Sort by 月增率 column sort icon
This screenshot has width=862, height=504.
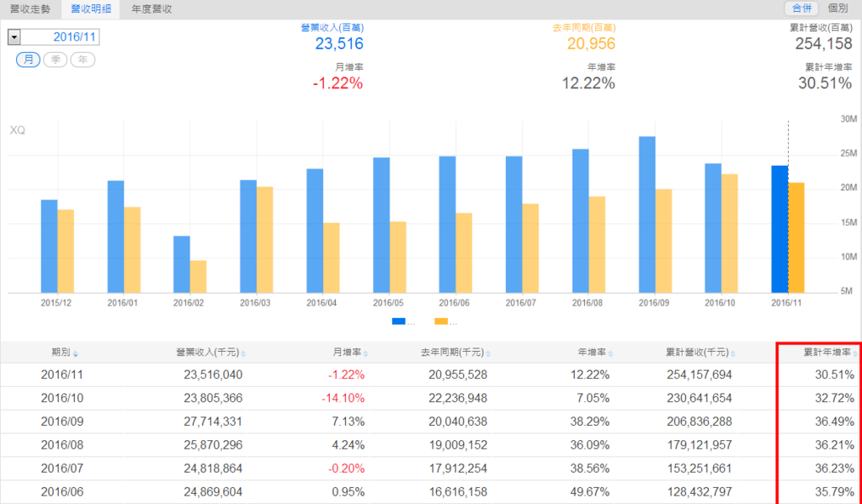coord(366,353)
